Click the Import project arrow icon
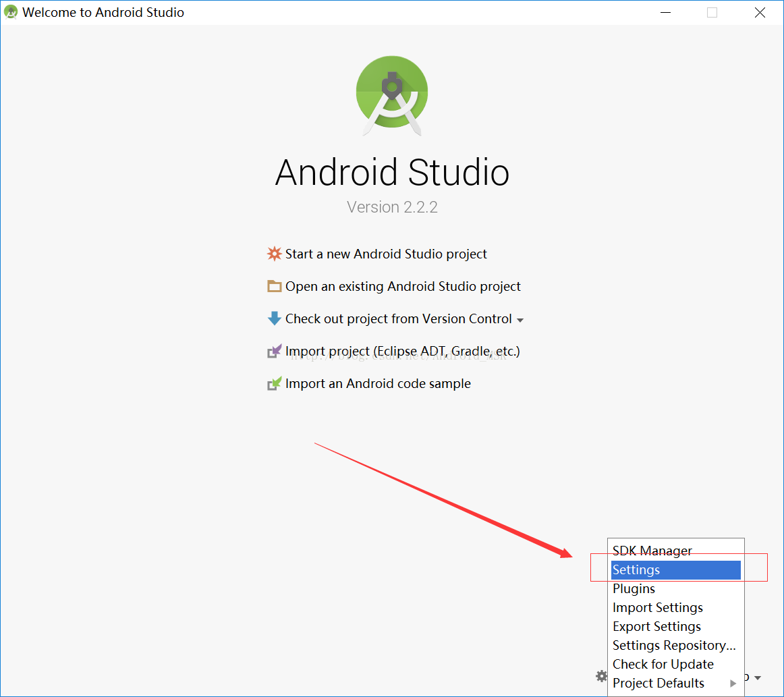The width and height of the screenshot is (784, 697). tap(274, 352)
